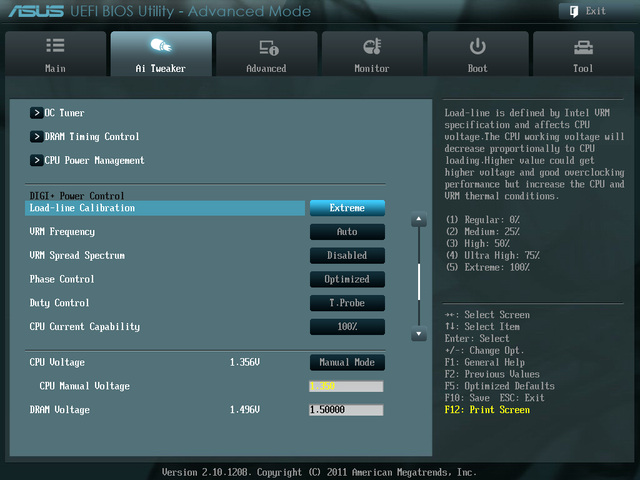This screenshot has width=640, height=480.
Task: Switch to the Advanced tab label
Action: (x=266, y=69)
